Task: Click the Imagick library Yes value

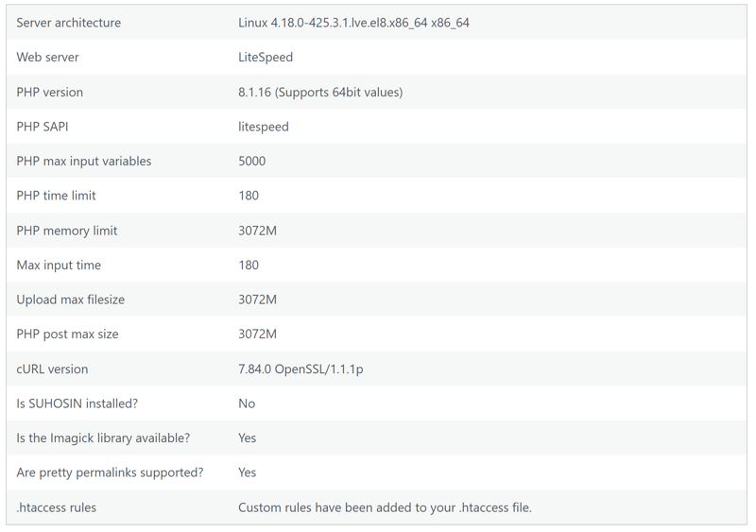Action: pos(247,438)
